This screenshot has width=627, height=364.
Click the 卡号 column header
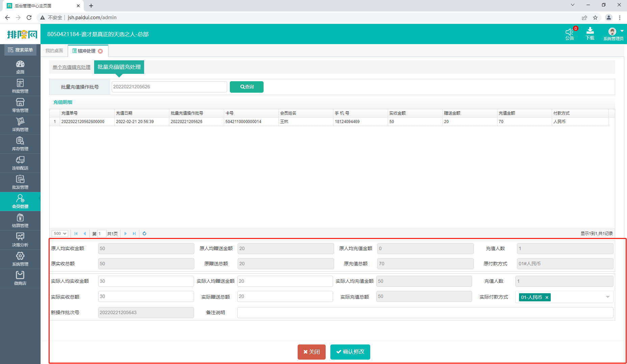pyautogui.click(x=251, y=113)
